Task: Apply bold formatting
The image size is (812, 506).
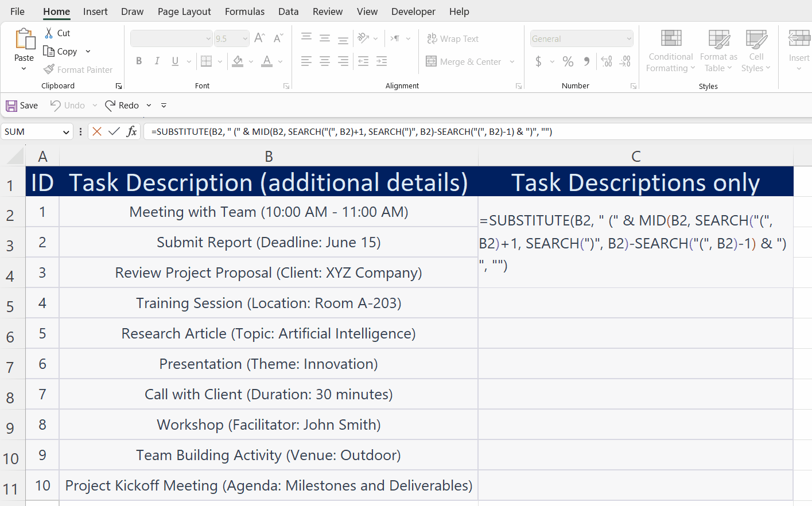Action: pyautogui.click(x=138, y=61)
